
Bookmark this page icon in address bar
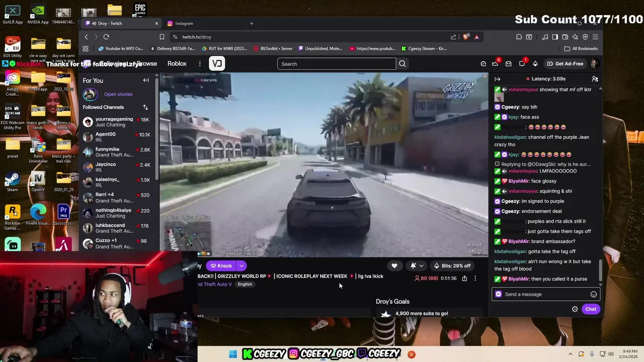[x=162, y=37]
